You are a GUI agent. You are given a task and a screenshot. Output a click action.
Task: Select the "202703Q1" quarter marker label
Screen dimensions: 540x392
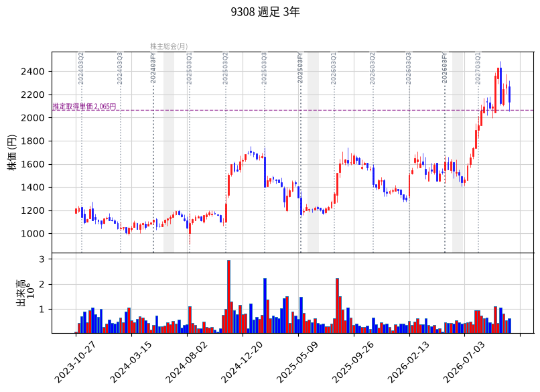pos(478,68)
